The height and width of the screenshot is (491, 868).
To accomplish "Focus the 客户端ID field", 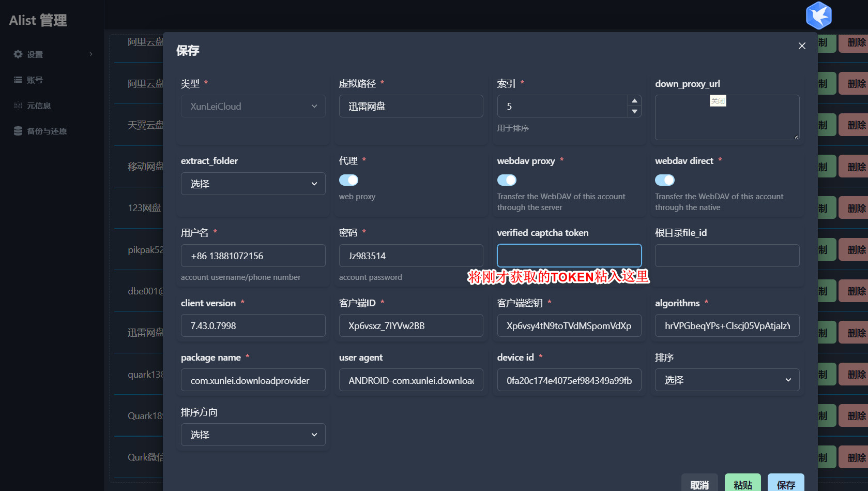I will (411, 325).
